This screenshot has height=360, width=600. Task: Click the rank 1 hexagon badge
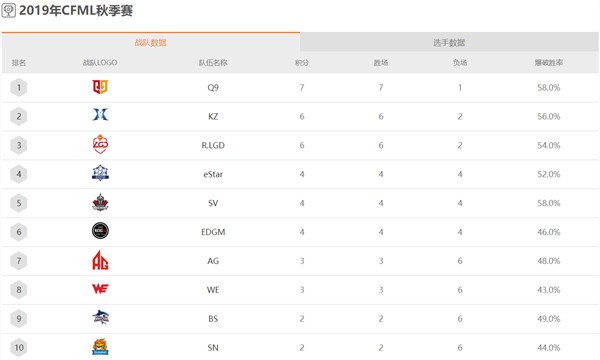pos(19,88)
